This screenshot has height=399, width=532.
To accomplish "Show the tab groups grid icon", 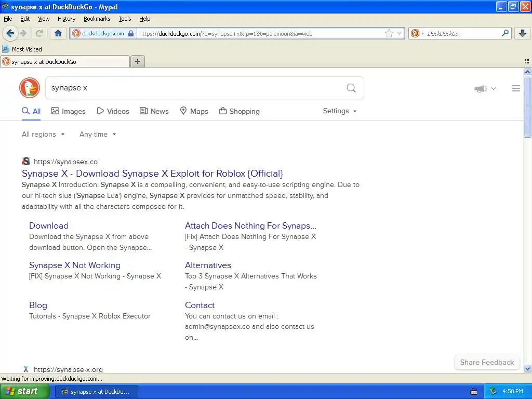I will pyautogui.click(x=527, y=61).
